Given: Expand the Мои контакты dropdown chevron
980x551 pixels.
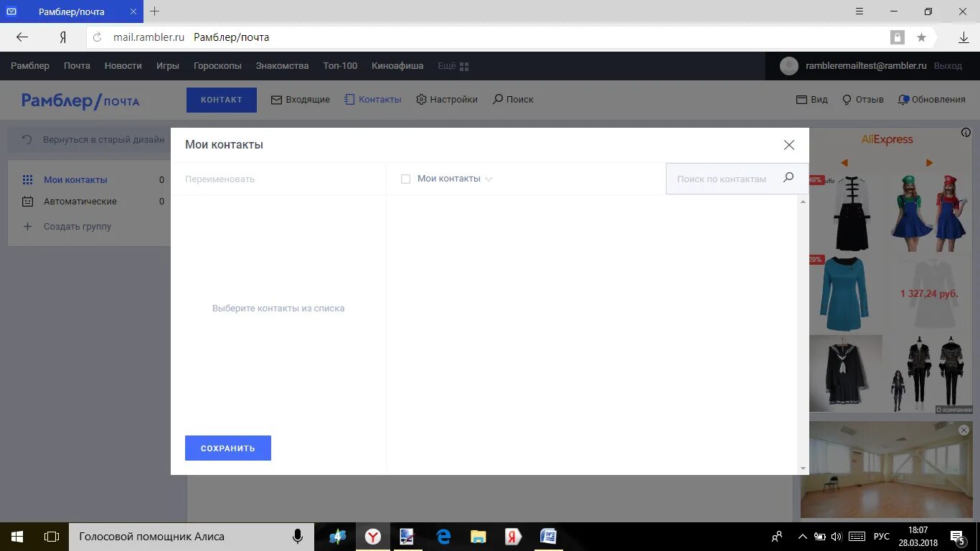Looking at the screenshot, I should (489, 179).
